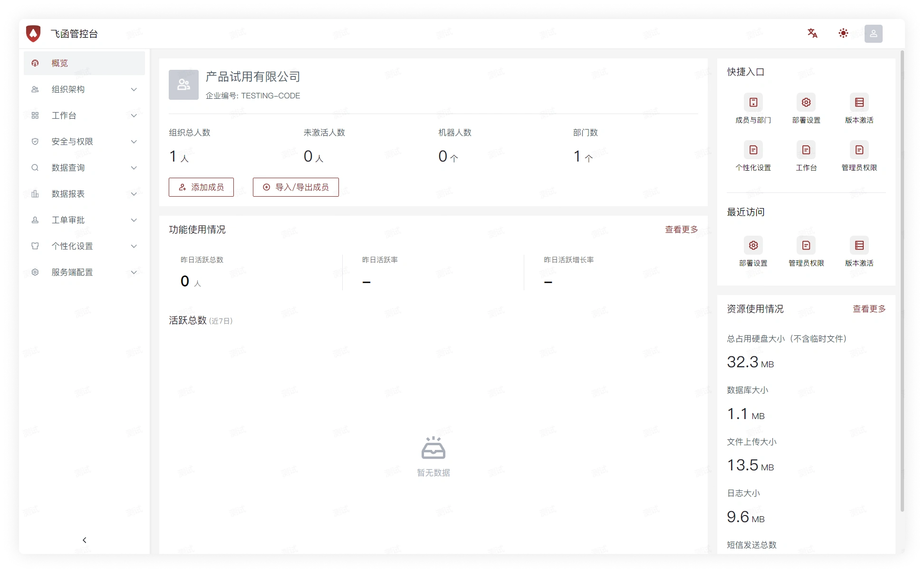Image resolution: width=924 pixels, height=573 pixels.
Task: Click the 部门数 statistic label
Action: click(x=586, y=133)
